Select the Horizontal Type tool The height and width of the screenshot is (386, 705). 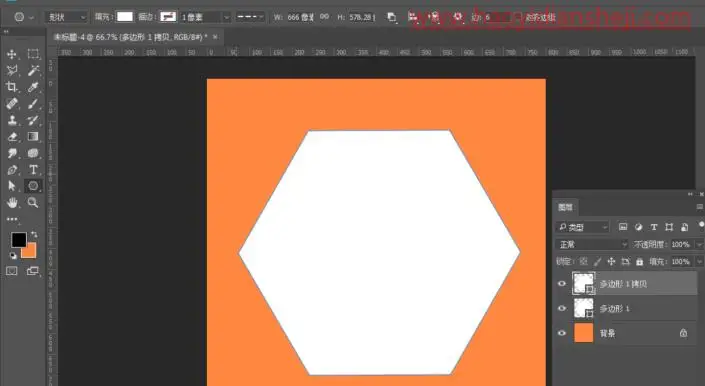pyautogui.click(x=33, y=170)
